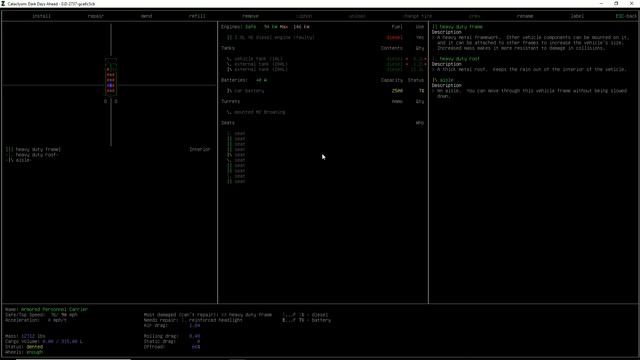Click the Most damaged part line
The image size is (640, 360).
tap(208, 315)
